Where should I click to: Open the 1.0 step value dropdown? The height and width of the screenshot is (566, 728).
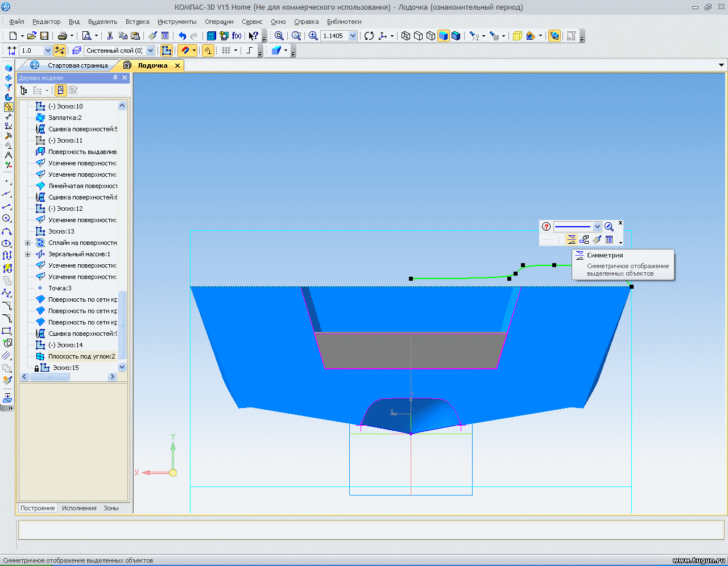(x=48, y=51)
